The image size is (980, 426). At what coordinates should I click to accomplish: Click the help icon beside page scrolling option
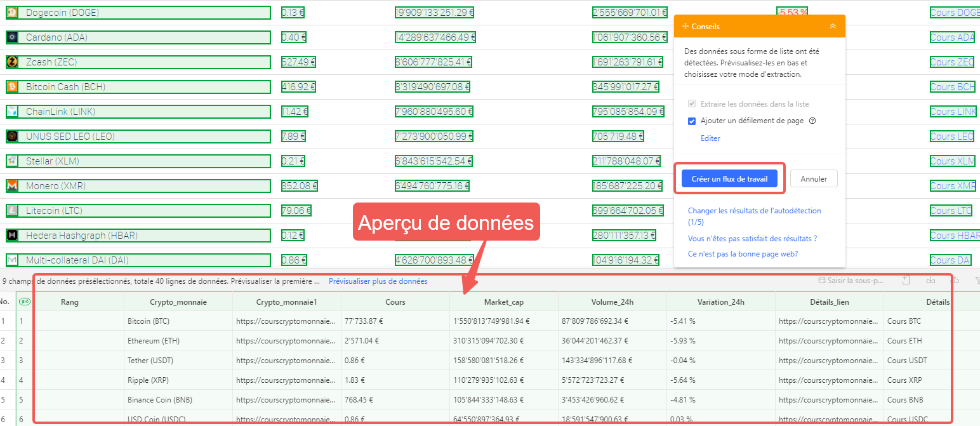tap(812, 121)
